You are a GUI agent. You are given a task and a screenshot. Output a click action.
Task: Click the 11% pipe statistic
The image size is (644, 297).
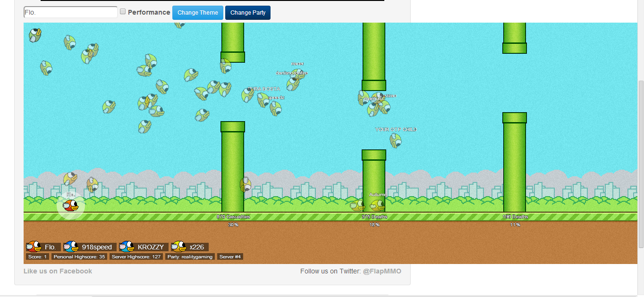pos(515,225)
